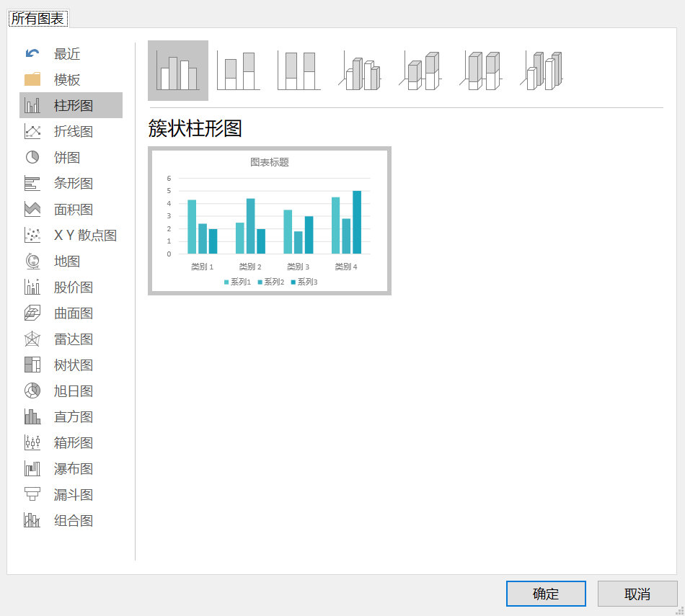
Task: Click the 股价图 stock chart icon
Action: click(x=32, y=287)
